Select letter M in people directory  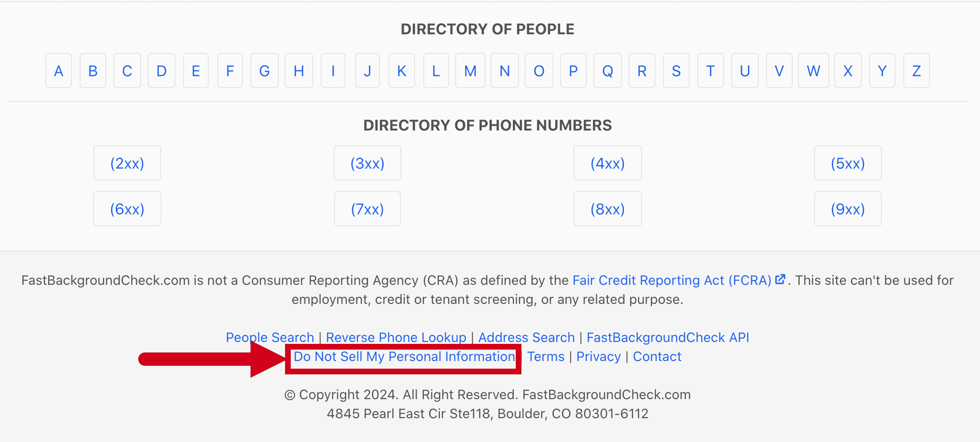coord(470,70)
